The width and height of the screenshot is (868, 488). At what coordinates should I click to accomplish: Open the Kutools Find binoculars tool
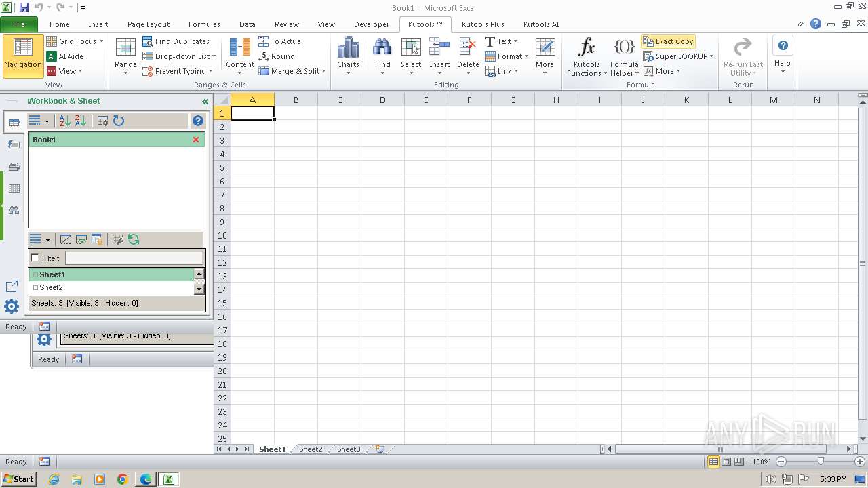(382, 56)
